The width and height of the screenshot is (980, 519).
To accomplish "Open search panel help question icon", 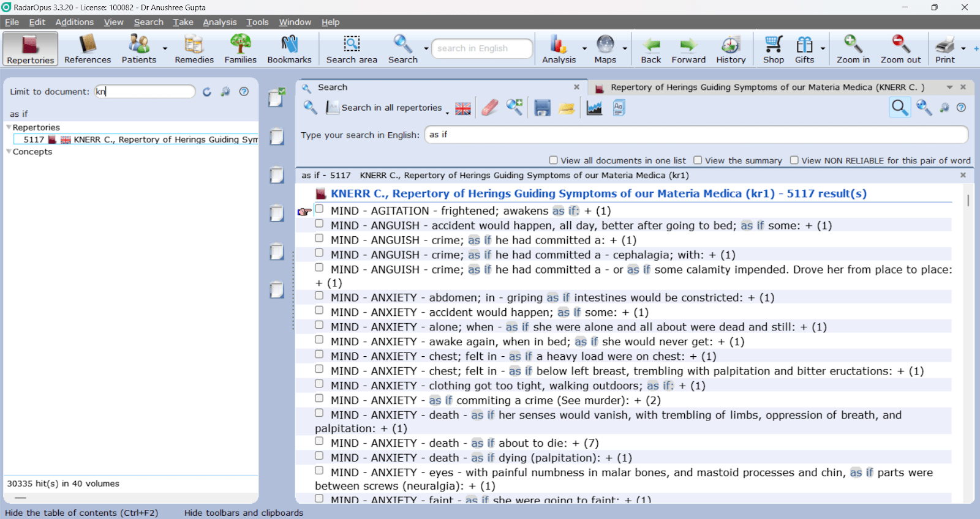I will [x=962, y=108].
